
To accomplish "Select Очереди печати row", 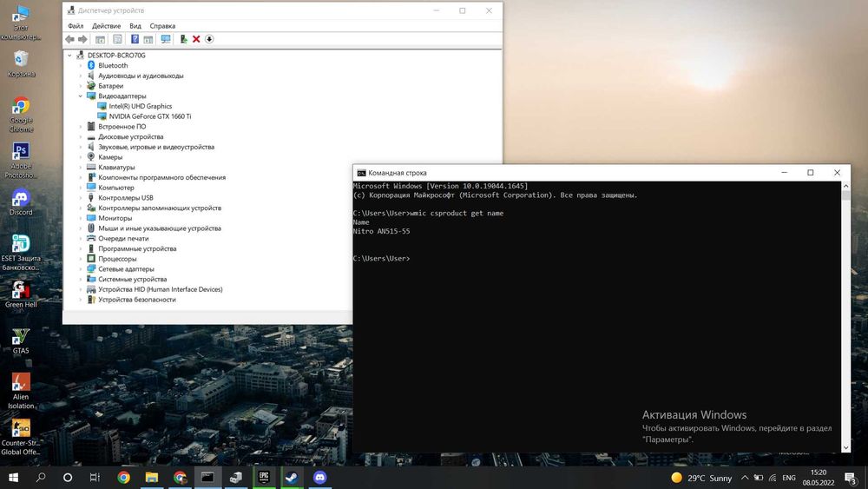I will click(123, 239).
